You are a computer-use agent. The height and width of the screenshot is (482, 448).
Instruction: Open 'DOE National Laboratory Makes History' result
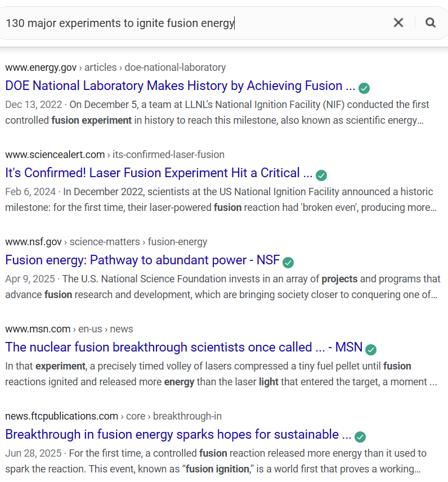point(180,86)
